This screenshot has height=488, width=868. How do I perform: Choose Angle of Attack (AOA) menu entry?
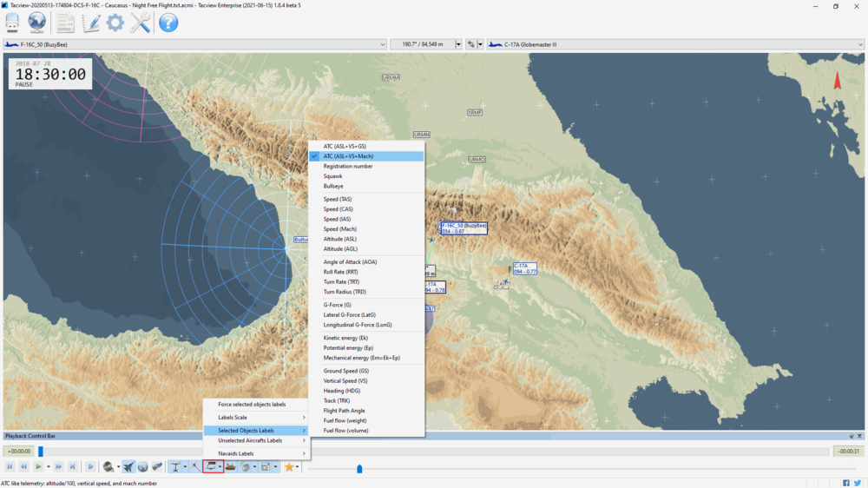pos(350,261)
